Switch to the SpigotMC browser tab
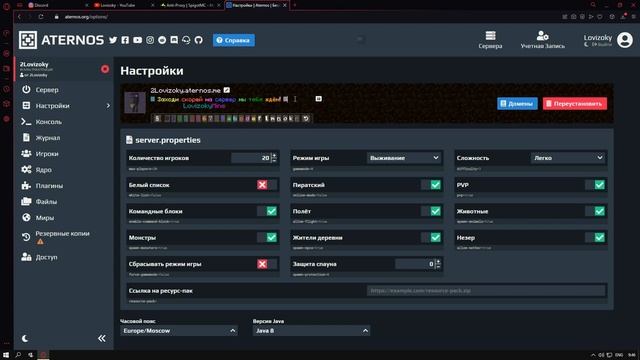The width and height of the screenshot is (640, 360). (190, 5)
